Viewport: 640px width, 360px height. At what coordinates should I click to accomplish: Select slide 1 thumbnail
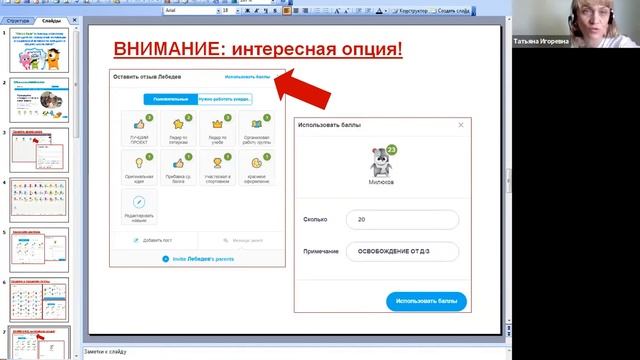[x=39, y=50]
